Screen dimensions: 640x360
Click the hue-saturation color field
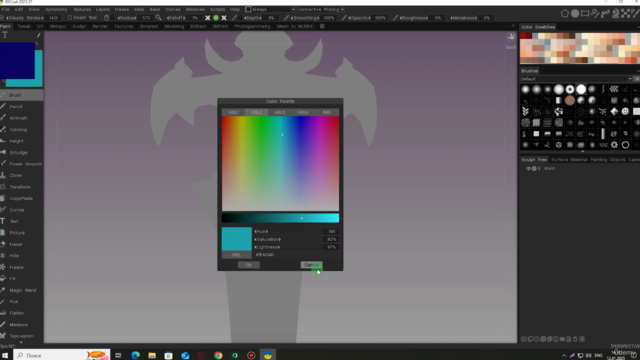tap(280, 164)
